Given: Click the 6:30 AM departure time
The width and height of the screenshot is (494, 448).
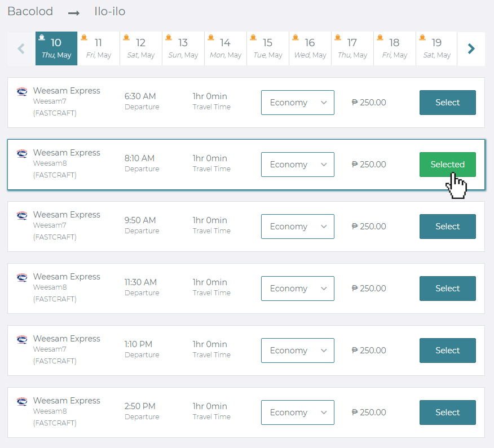Looking at the screenshot, I should pyautogui.click(x=140, y=96).
